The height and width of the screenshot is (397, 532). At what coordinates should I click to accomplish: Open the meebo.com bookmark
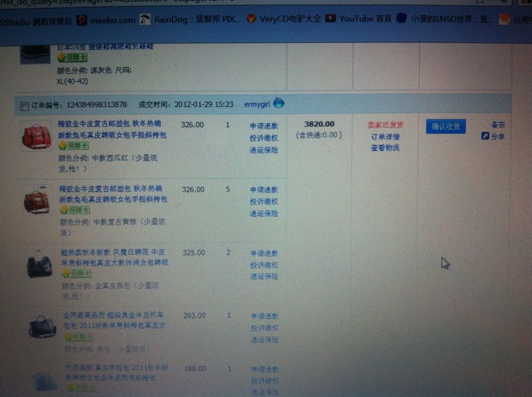pyautogui.click(x=106, y=21)
